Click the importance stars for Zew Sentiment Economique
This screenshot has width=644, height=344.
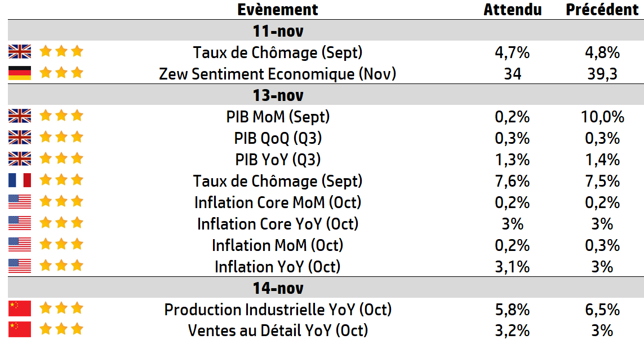coord(61,73)
